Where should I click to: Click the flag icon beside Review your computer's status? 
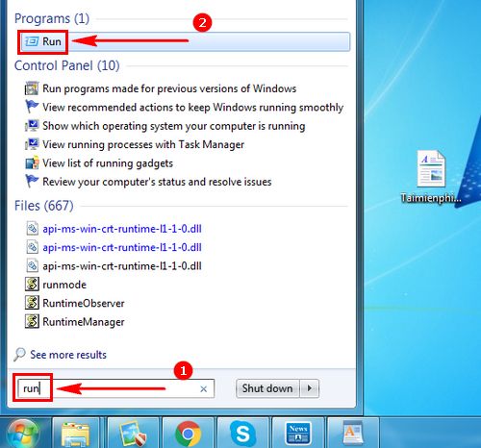point(32,182)
